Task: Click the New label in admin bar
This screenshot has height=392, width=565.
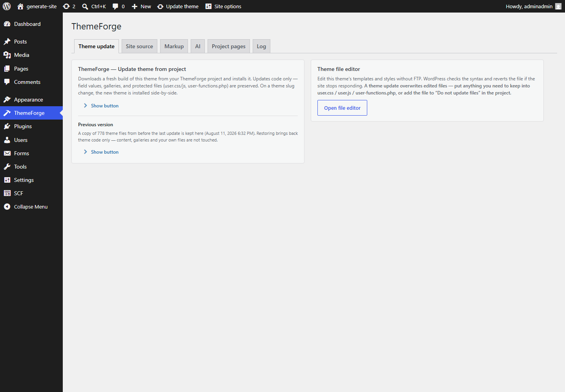Action: coord(146,6)
